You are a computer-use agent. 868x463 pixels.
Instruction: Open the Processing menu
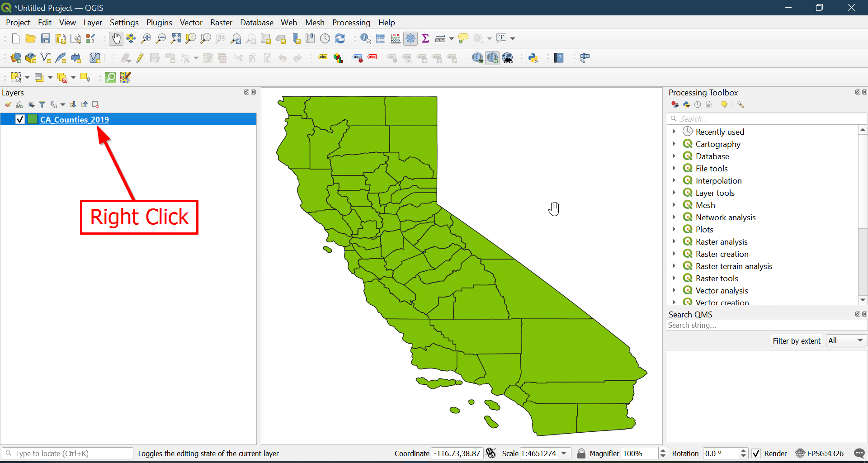pyautogui.click(x=351, y=23)
